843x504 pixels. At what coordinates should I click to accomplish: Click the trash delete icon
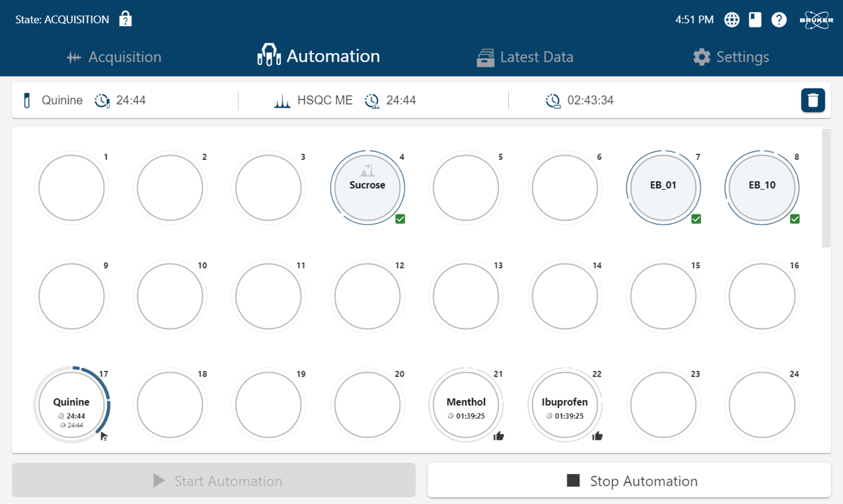click(813, 101)
